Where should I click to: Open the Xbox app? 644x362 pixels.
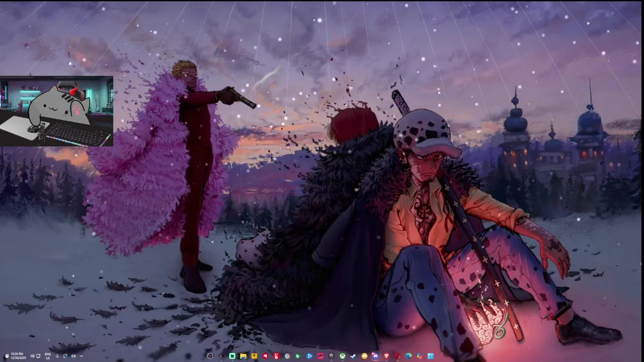click(x=342, y=356)
